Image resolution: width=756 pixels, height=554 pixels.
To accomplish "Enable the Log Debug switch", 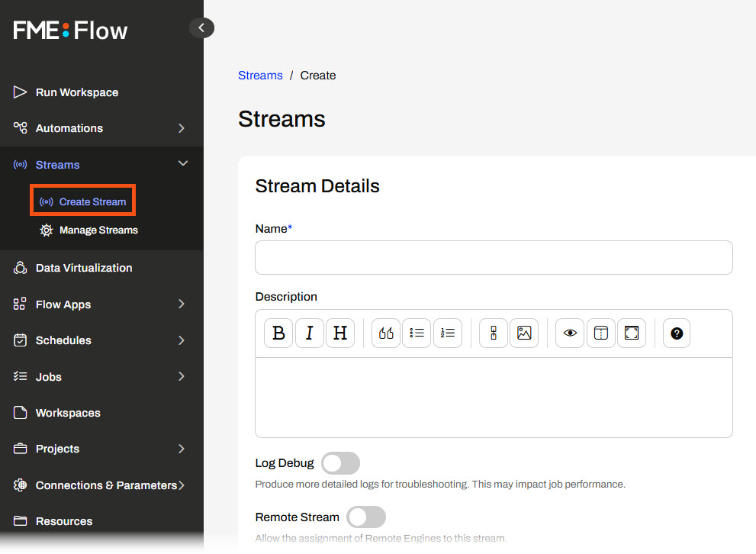I will (x=340, y=463).
